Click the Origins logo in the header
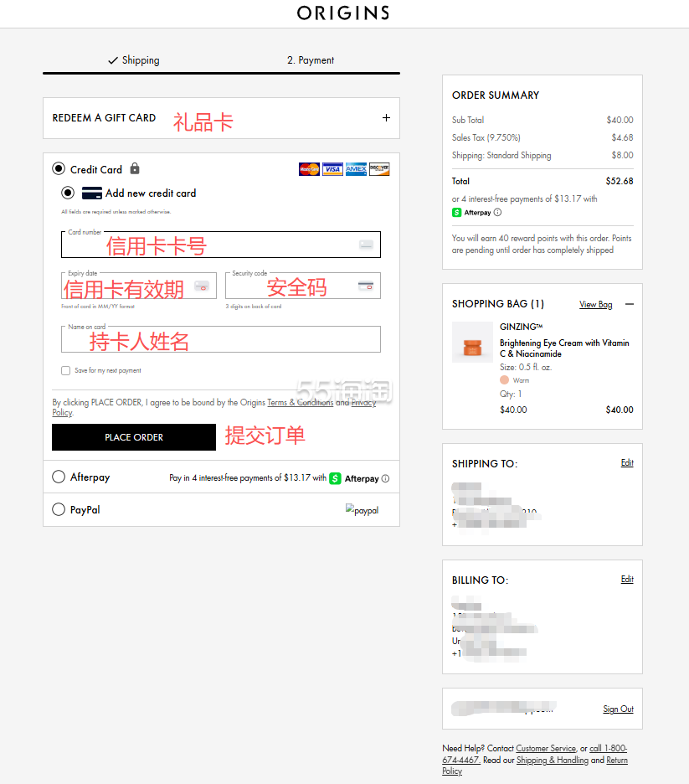689x784 pixels. point(342,13)
